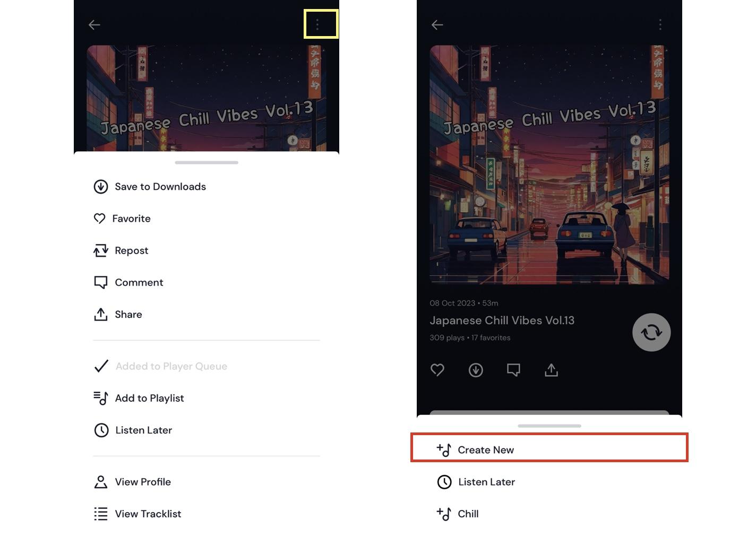Click right screen's Japanese Chill Vibes artwork
Viewport: 756px width, 537px height.
549,165
